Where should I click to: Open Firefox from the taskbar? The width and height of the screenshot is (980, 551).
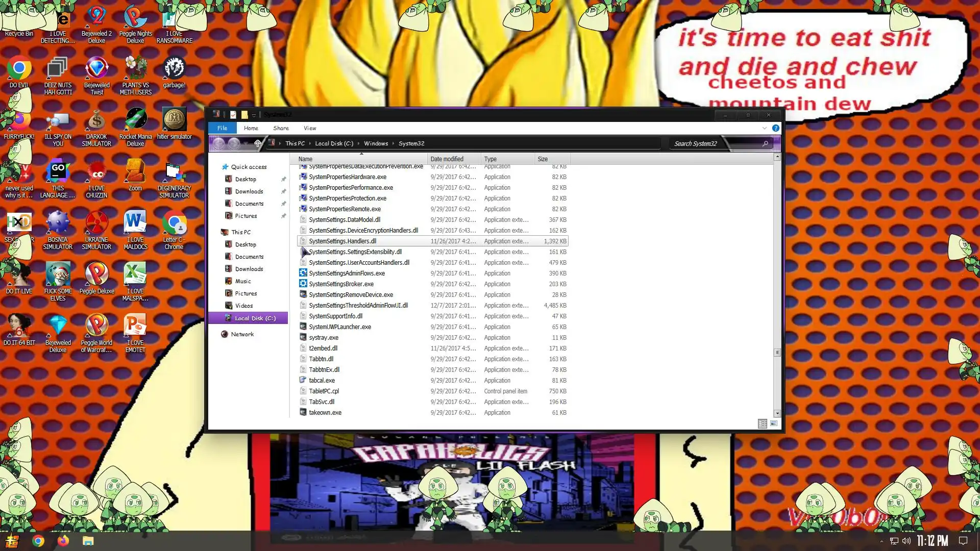pyautogui.click(x=63, y=541)
